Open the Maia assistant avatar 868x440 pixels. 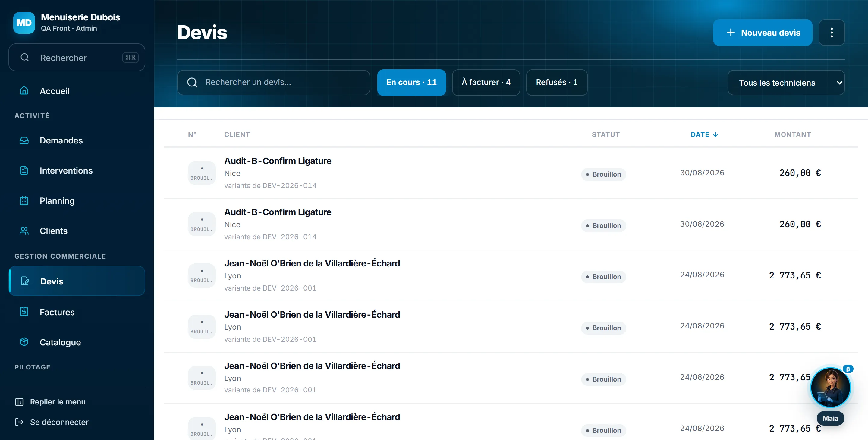point(830,387)
